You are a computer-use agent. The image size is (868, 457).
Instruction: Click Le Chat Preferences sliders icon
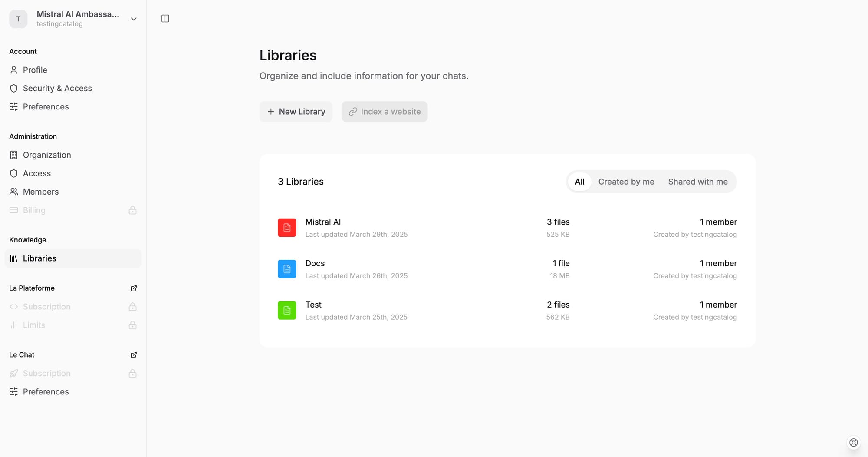tap(14, 392)
